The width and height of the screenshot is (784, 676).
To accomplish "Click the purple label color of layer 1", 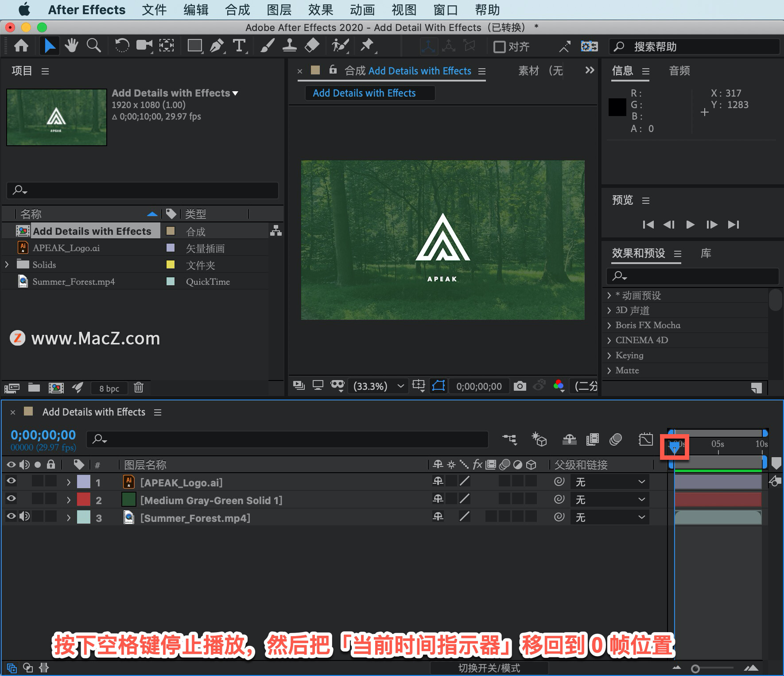I will tap(84, 482).
